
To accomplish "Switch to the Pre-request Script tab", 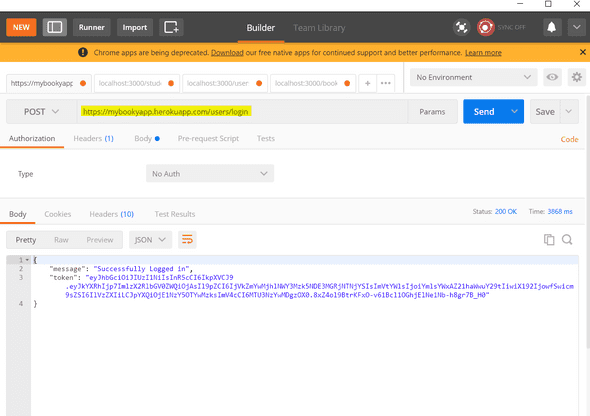I will (208, 138).
